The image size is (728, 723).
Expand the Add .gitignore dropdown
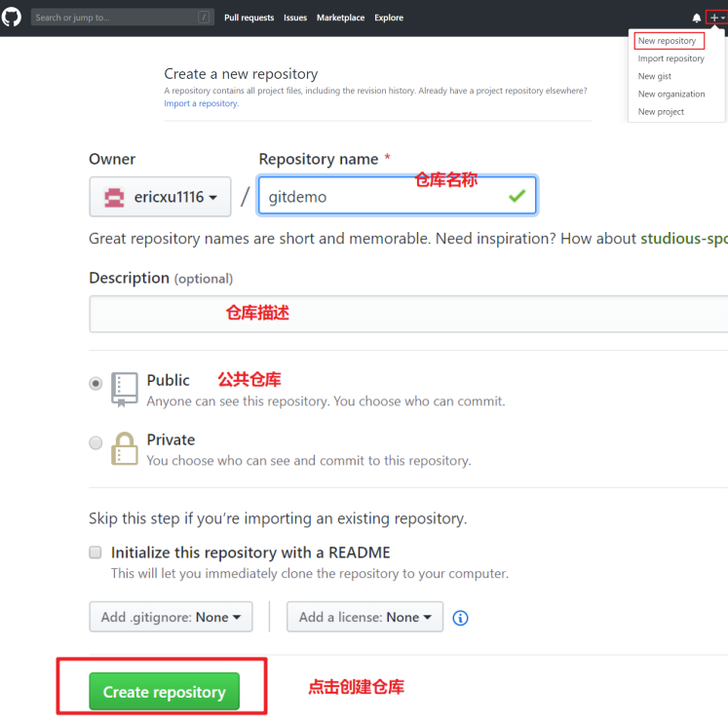pyautogui.click(x=171, y=617)
